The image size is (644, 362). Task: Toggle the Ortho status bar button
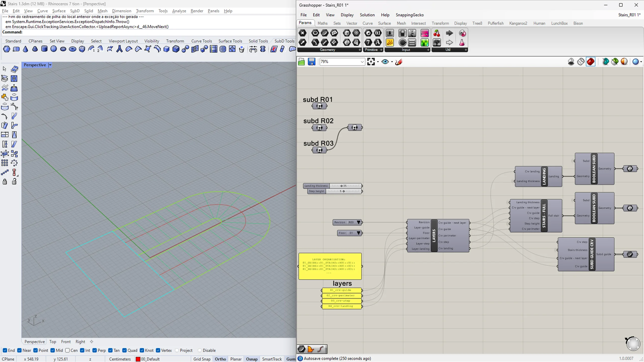220,359
